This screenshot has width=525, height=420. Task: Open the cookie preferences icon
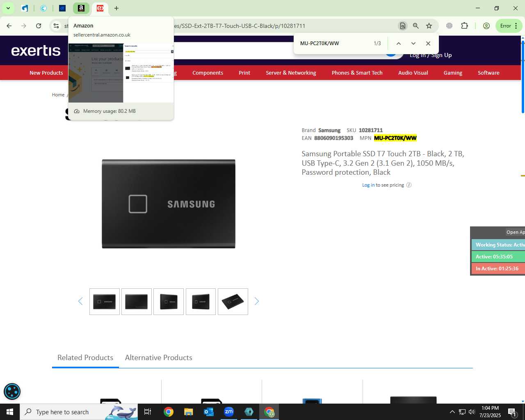[12, 391]
